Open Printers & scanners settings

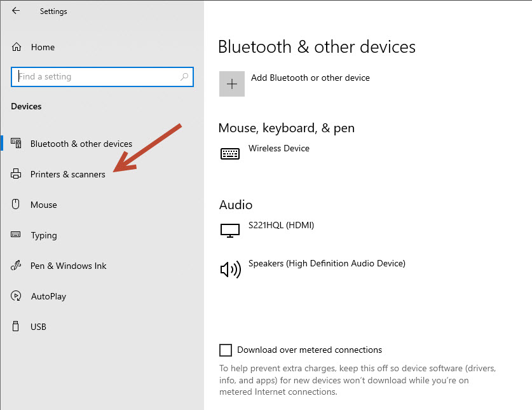coord(68,174)
